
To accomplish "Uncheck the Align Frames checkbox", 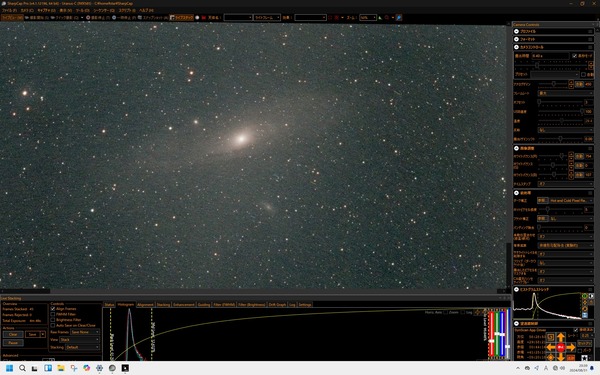I will [53, 309].
